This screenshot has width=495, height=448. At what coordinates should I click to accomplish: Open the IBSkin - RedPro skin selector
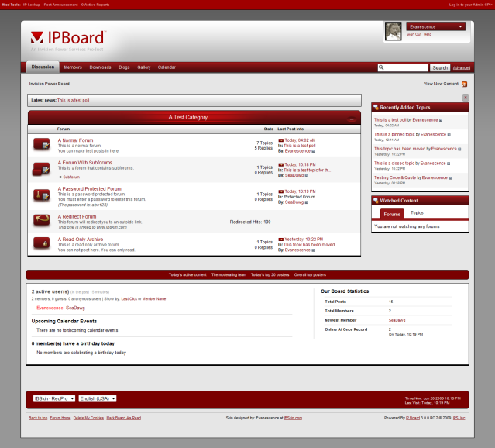[x=54, y=398]
